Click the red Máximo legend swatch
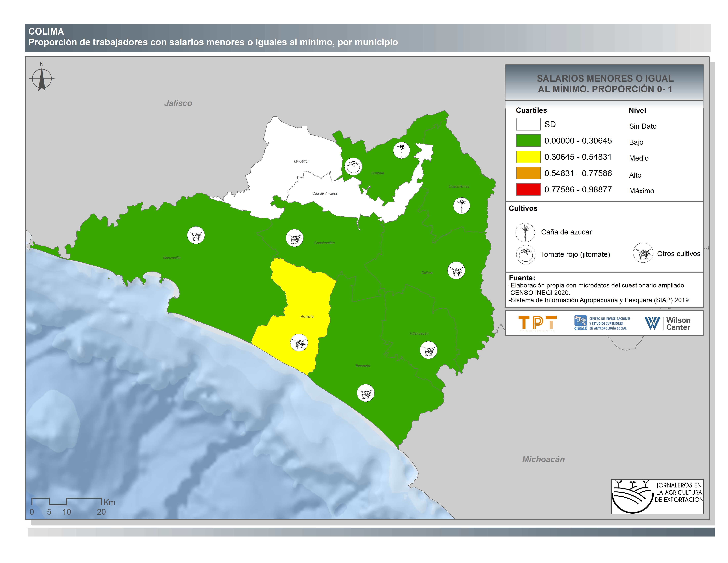Viewport: 728px width, 563px height. [x=528, y=189]
